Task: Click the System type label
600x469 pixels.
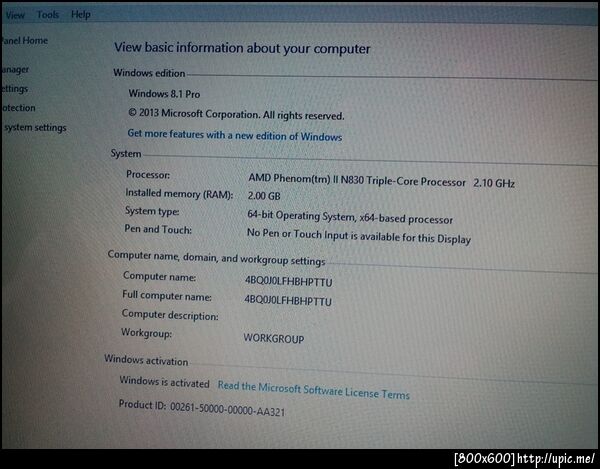Action: click(x=152, y=211)
